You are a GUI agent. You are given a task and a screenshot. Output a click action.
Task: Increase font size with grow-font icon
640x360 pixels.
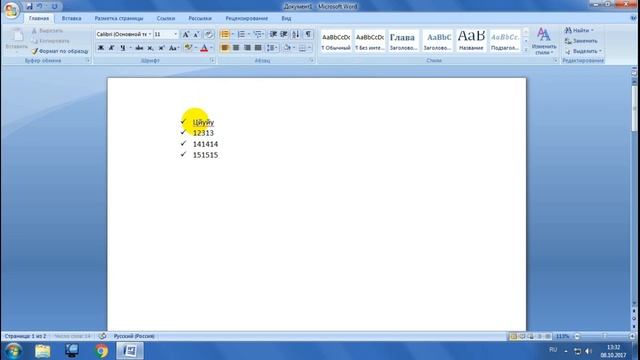pyautogui.click(x=186, y=34)
